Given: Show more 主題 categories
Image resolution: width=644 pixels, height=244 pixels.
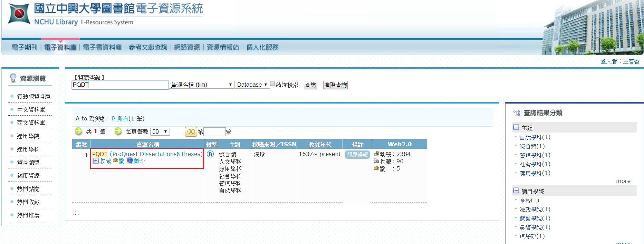Looking at the screenshot, I should (x=623, y=181).
